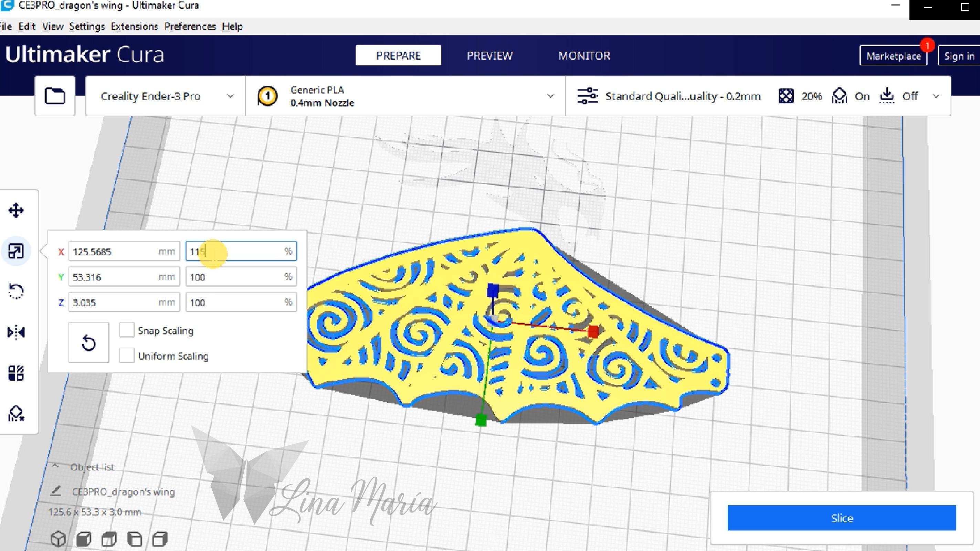Viewport: 980px width, 551px height.
Task: Enable Snap Scaling checkbox
Action: pos(127,330)
